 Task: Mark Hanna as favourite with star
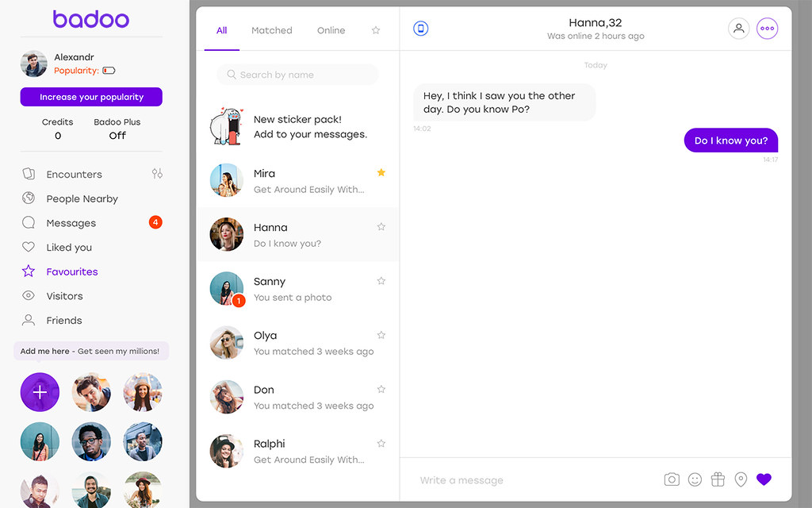pyautogui.click(x=381, y=226)
